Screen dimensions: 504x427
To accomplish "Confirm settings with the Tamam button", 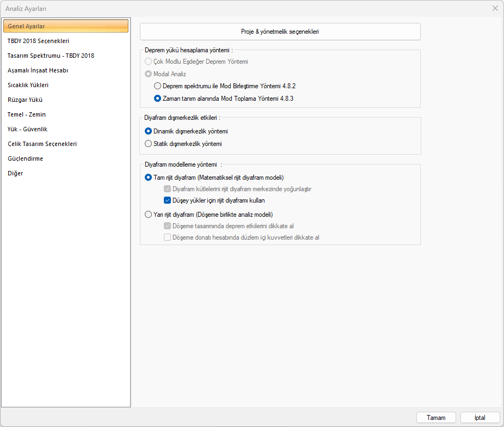I will tap(436, 418).
